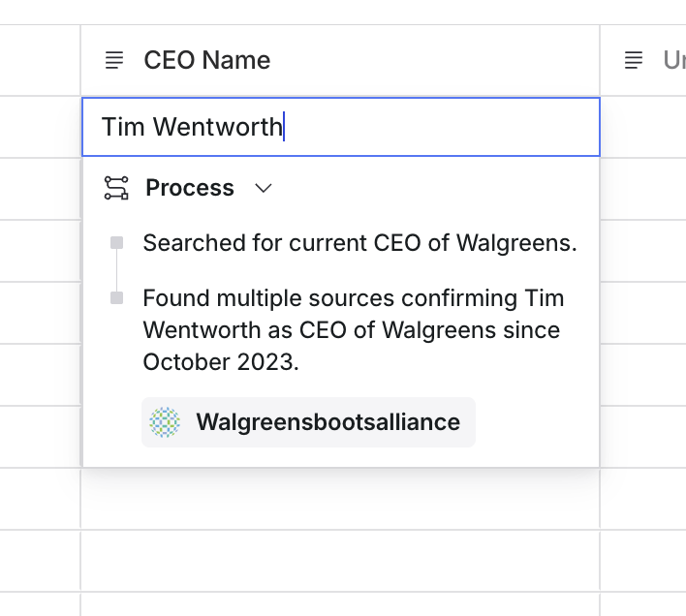
Task: Click the bullet marker beside "Searched for current CEO"
Action: tap(116, 243)
